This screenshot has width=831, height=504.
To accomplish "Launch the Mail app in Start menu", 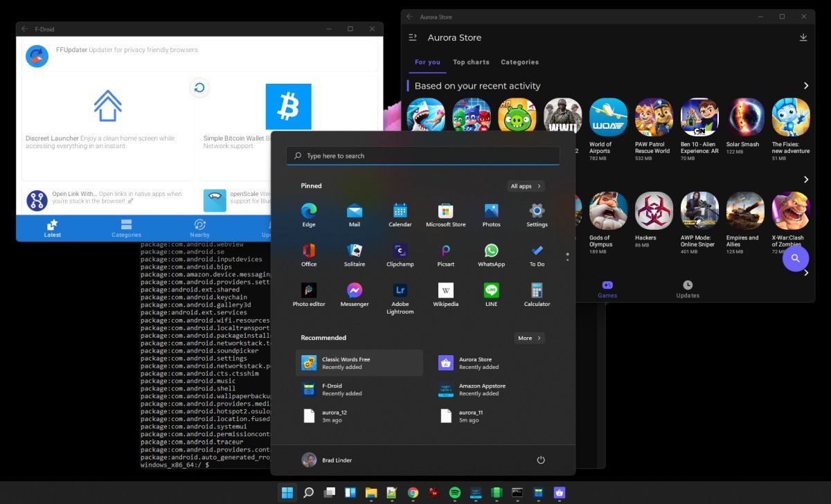I will coord(355,215).
